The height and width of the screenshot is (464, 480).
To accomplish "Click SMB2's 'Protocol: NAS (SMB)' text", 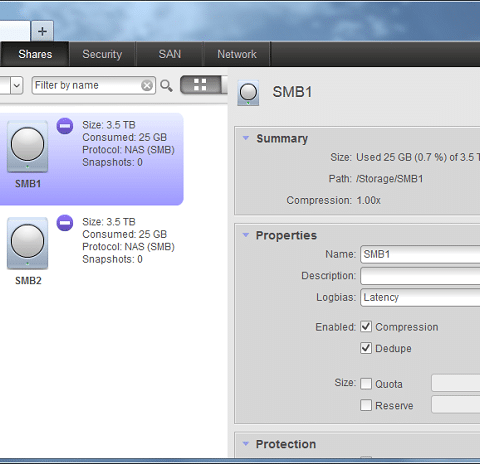I will tap(128, 247).
